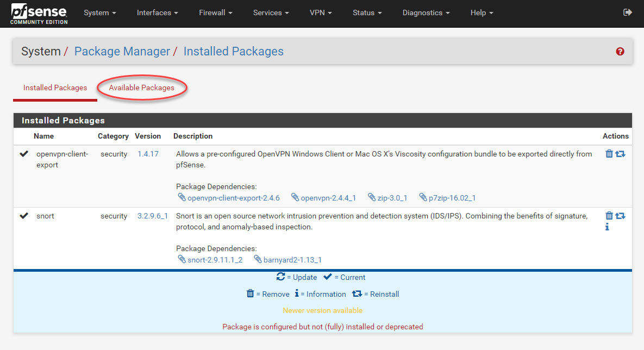The height and width of the screenshot is (350, 644).
Task: Reinstall openvpn-client-export package icon
Action: click(620, 154)
